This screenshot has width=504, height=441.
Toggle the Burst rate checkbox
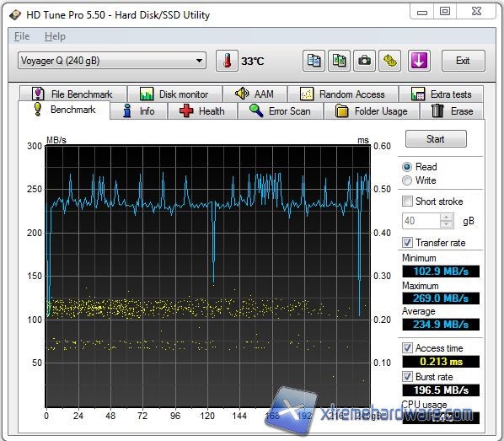point(407,376)
